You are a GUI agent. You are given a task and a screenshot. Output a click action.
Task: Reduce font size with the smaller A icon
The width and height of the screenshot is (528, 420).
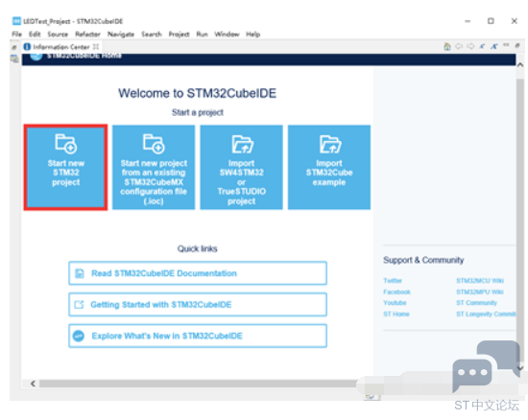tap(482, 46)
